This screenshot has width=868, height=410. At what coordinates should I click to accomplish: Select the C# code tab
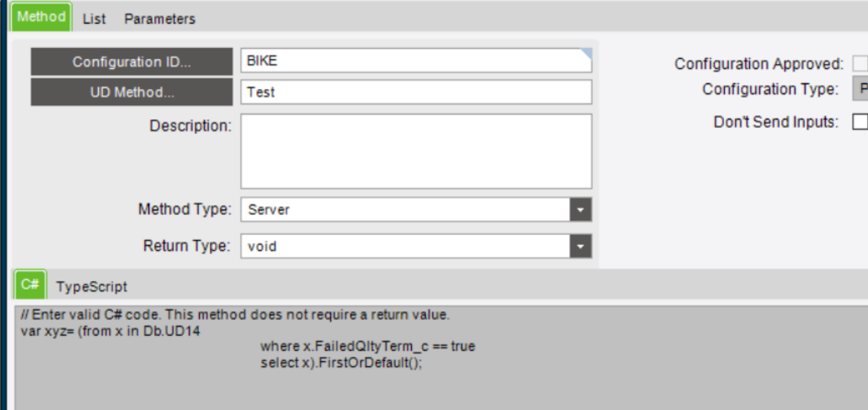pyautogui.click(x=30, y=285)
